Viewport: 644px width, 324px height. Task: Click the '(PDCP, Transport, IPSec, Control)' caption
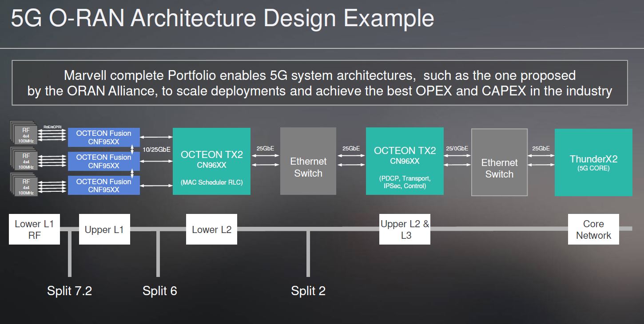pyautogui.click(x=405, y=182)
